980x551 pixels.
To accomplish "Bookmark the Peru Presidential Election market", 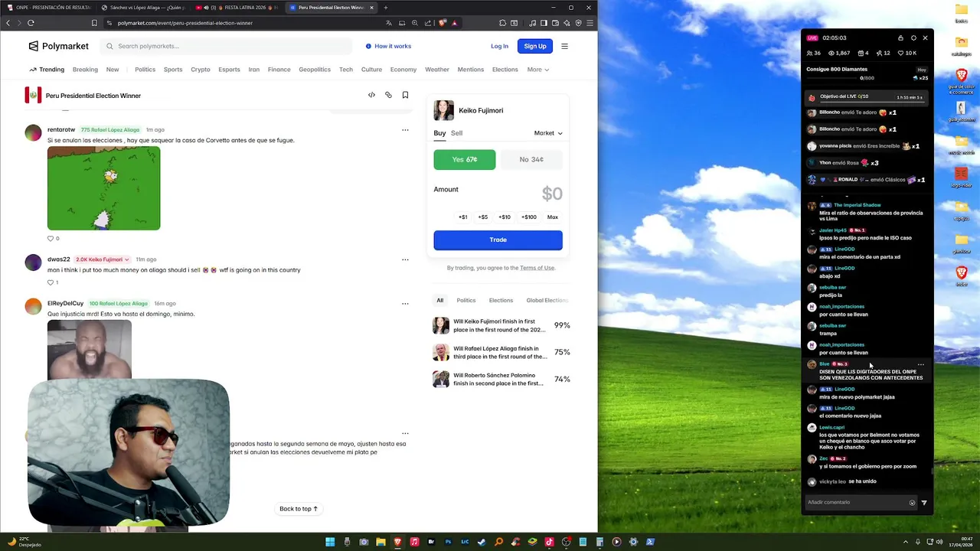I will pyautogui.click(x=405, y=95).
